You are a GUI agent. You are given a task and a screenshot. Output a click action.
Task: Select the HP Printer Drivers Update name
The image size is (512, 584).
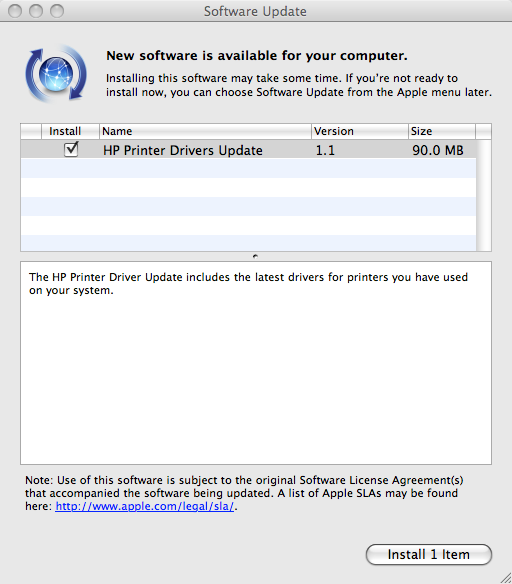click(183, 150)
